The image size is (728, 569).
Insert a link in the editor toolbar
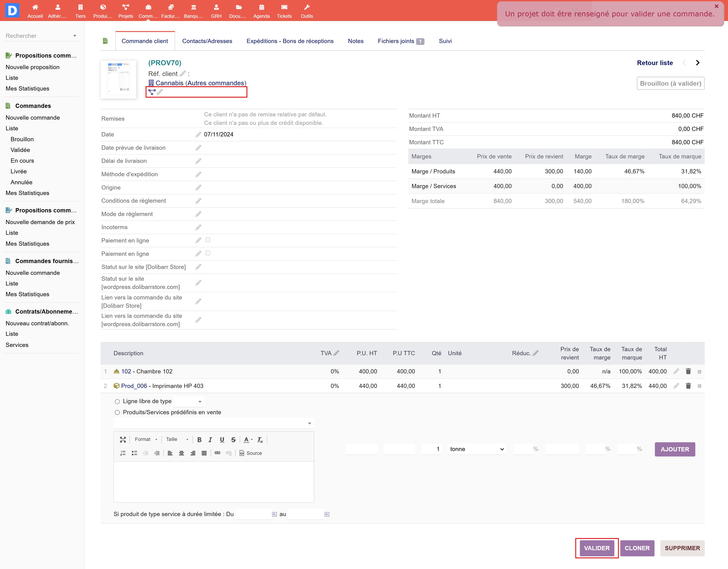[x=217, y=453]
